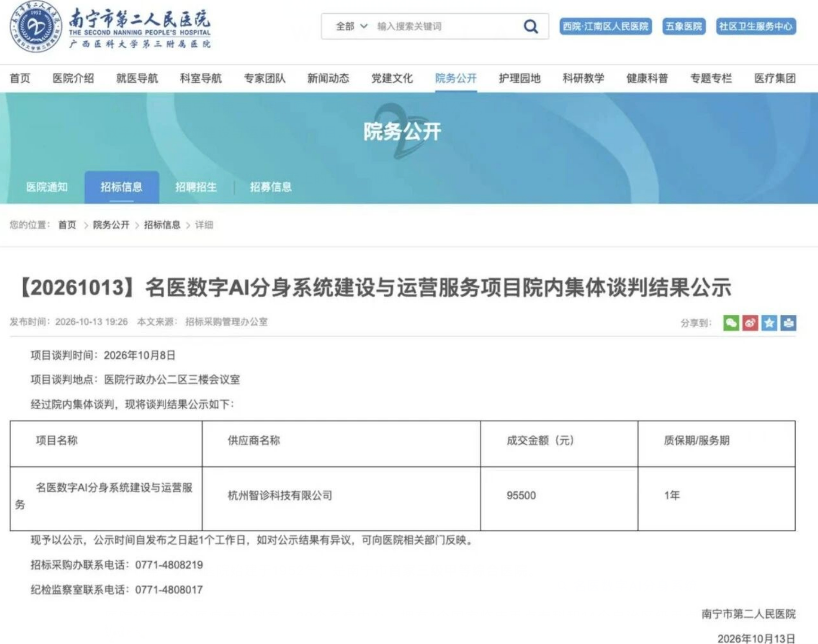Click the search magnifier icon
This screenshot has width=818, height=644.
click(531, 26)
